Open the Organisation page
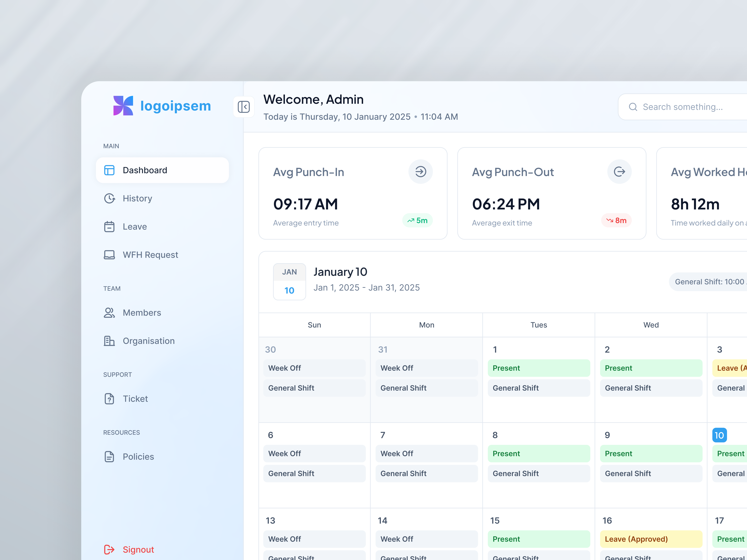The width and height of the screenshot is (747, 560). point(162,341)
